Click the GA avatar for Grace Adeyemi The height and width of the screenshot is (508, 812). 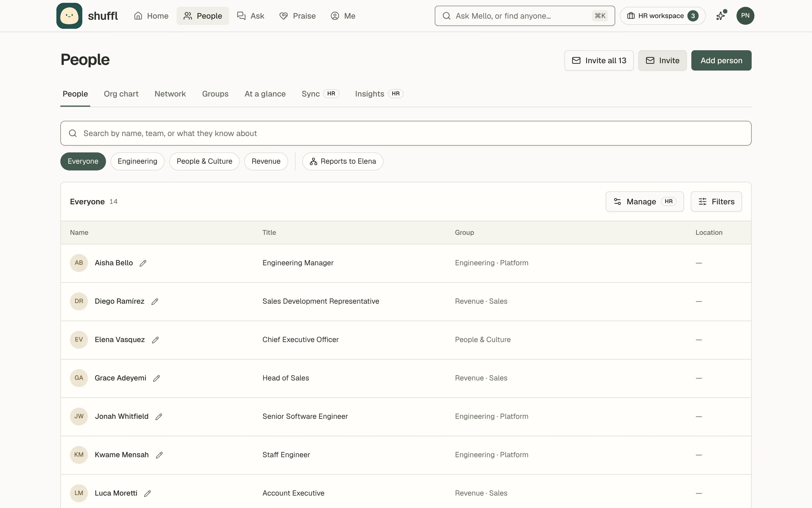(x=79, y=378)
